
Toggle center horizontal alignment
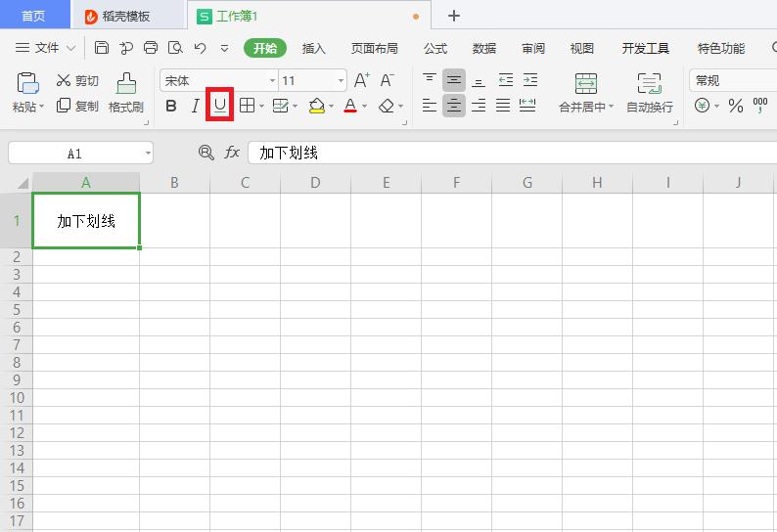(454, 106)
